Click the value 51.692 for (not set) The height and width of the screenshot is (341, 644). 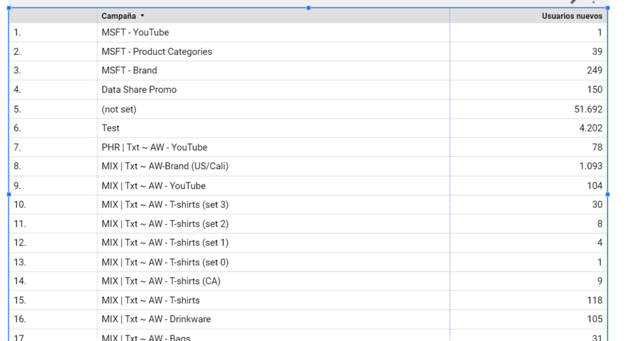click(588, 109)
